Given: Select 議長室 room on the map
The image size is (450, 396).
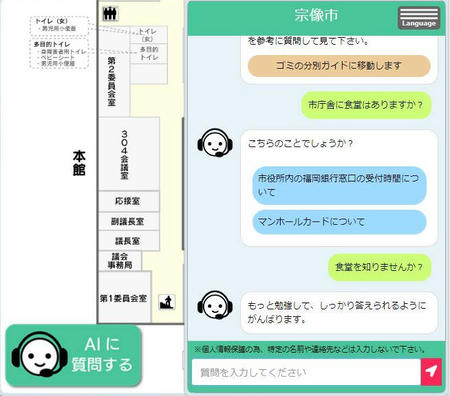Looking at the screenshot, I should [x=129, y=241].
